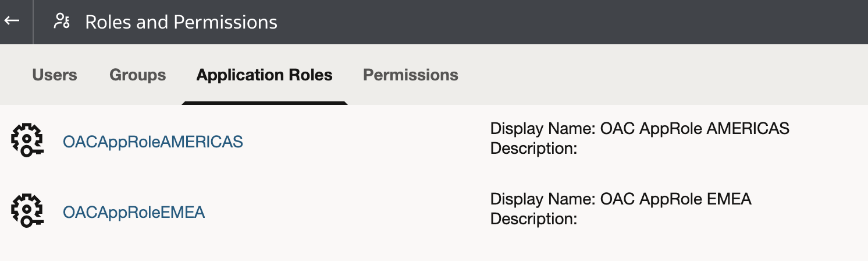Click blank tab bar area after Permissions
This screenshot has height=261, width=868.
pyautogui.click(x=663, y=75)
